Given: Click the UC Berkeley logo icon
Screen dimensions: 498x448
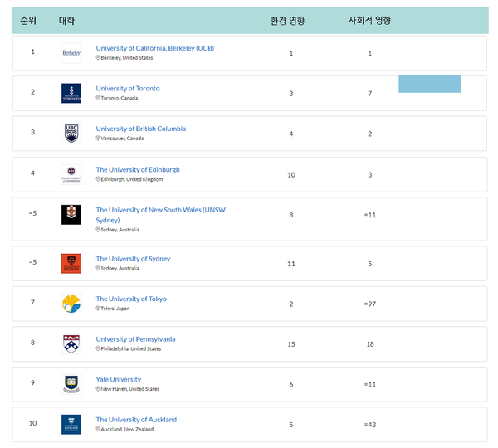Looking at the screenshot, I should tap(71, 53).
